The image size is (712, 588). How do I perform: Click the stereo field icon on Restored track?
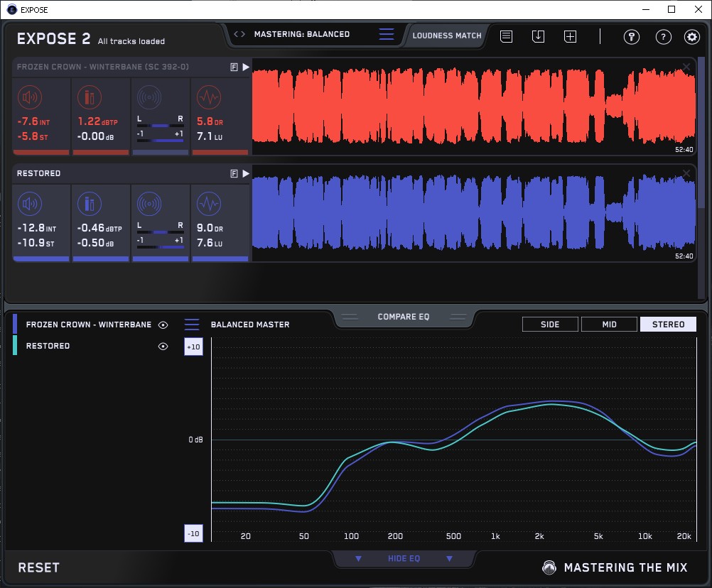coord(149,205)
